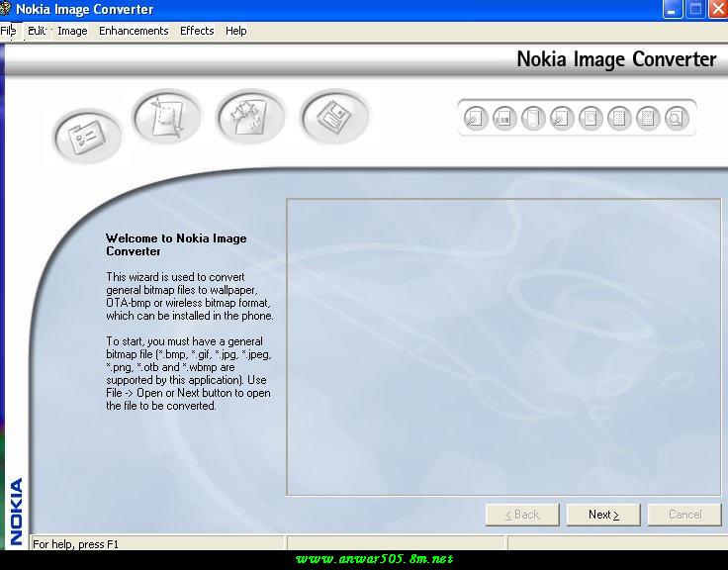Click the open-file folder wizard step icon

click(x=87, y=137)
